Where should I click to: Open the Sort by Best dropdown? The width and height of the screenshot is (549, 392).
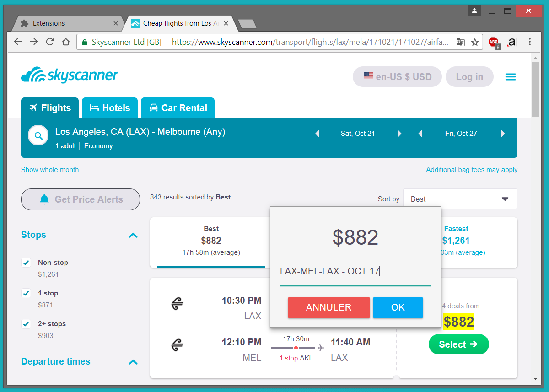(x=460, y=199)
